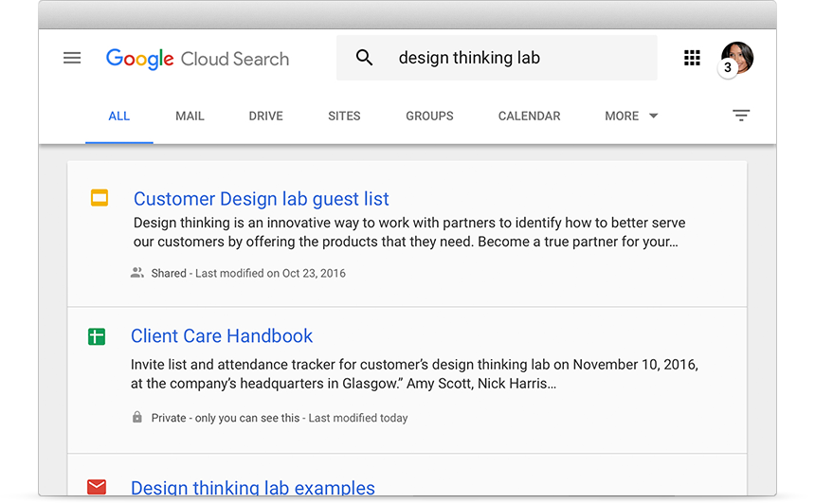
Task: Open the search filter options icon
Action: click(741, 116)
